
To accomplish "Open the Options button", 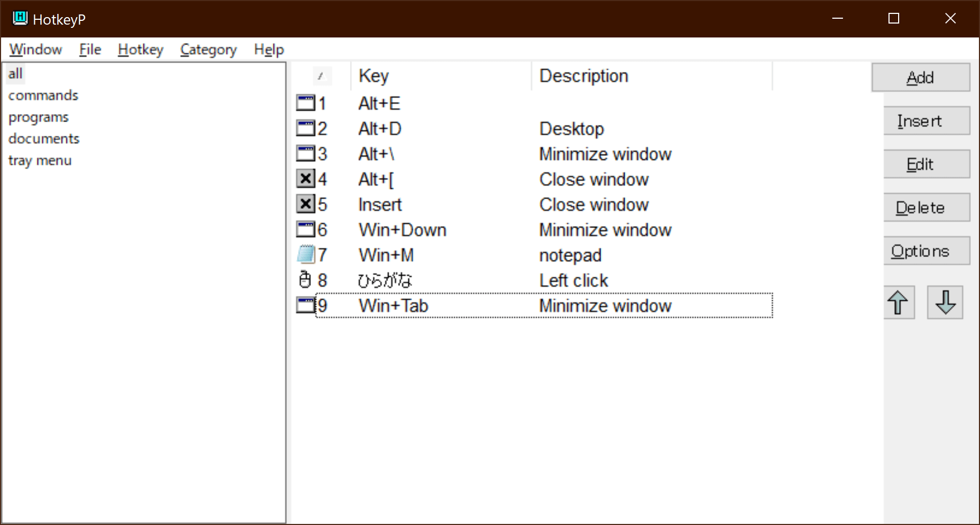I will tap(926, 251).
